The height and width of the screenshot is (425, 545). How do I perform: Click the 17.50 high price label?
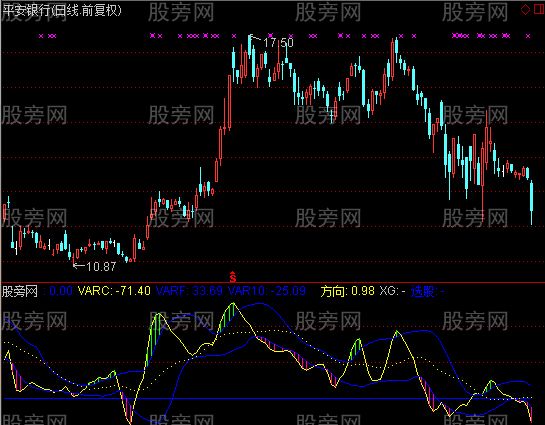coord(278,43)
